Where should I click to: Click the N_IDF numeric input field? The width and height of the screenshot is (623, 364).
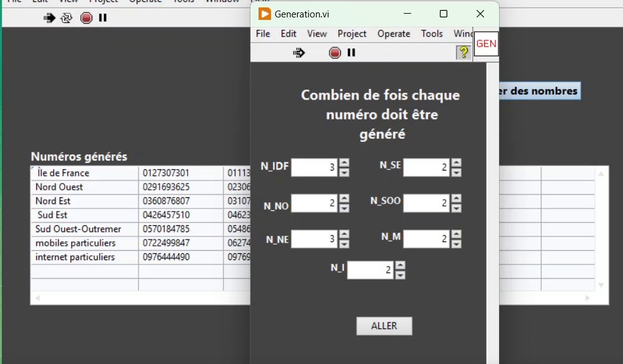(x=315, y=167)
